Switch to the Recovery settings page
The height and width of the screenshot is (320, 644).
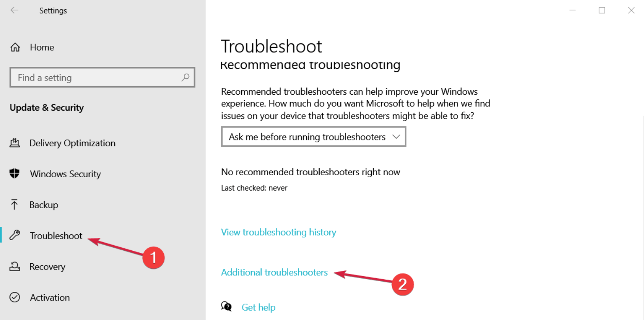[x=47, y=266]
